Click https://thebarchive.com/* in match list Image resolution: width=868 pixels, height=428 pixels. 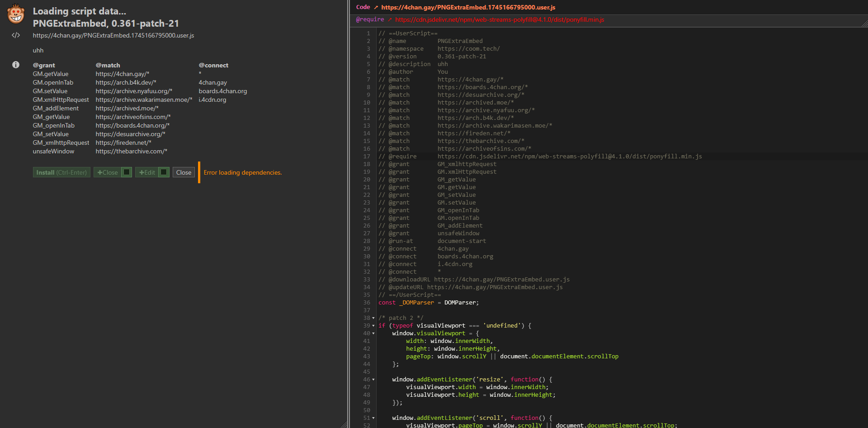click(132, 151)
